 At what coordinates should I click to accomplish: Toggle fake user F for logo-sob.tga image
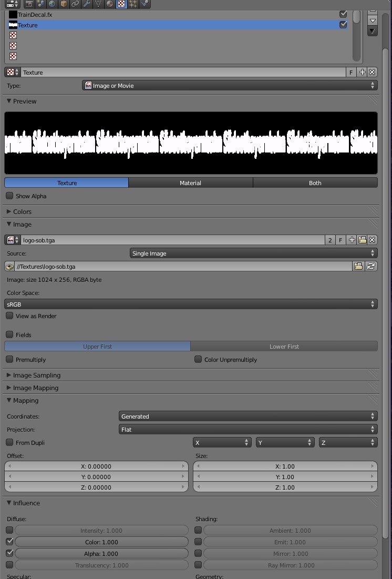point(341,240)
